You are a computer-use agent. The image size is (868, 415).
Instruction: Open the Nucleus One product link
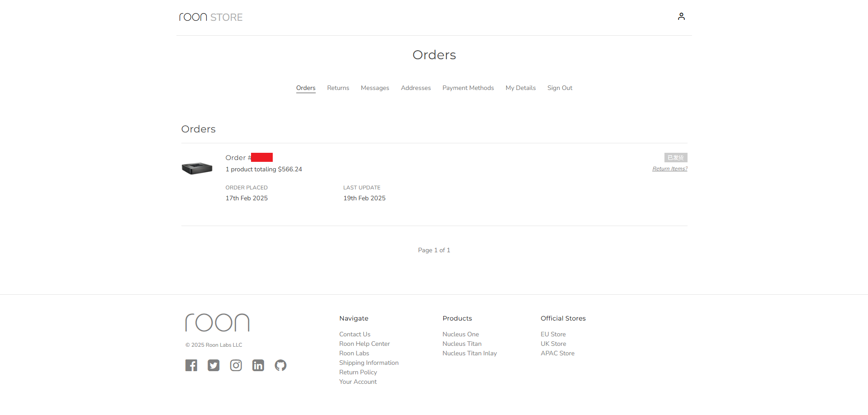(x=460, y=334)
